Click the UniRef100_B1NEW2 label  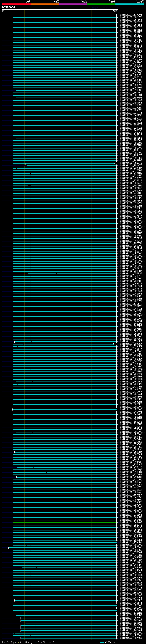tap(131, 623)
